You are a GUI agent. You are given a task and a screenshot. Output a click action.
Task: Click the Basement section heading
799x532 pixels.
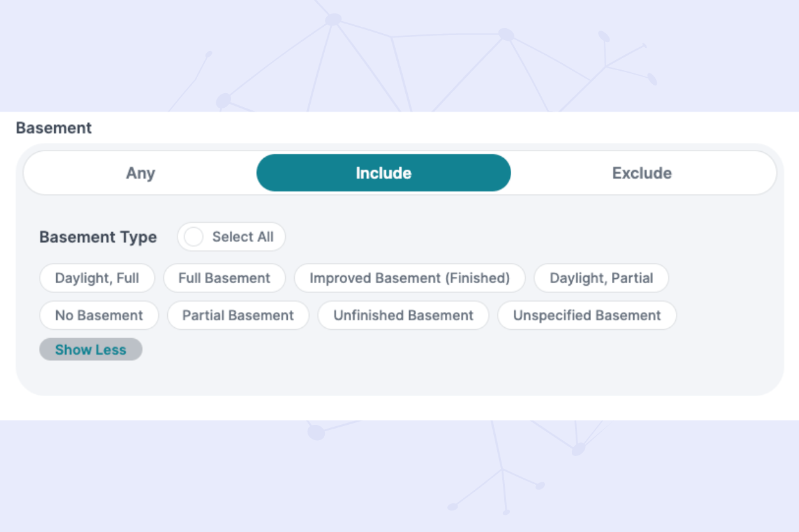point(54,128)
